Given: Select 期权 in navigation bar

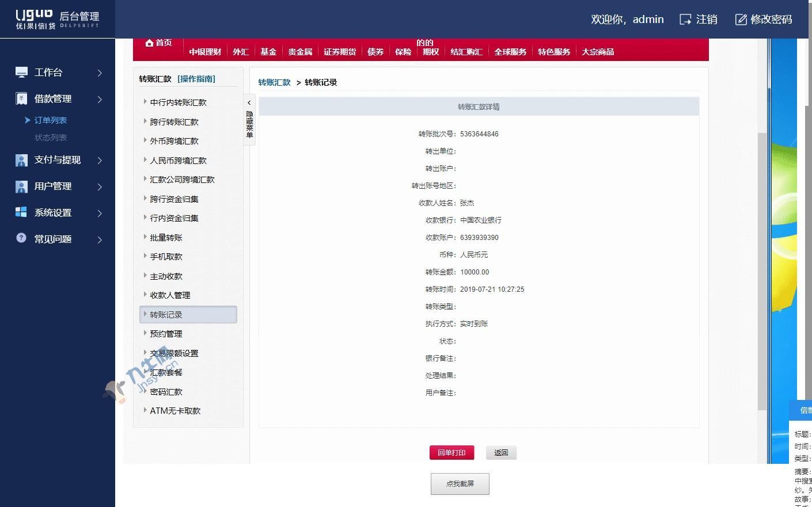Looking at the screenshot, I should click(x=431, y=52).
